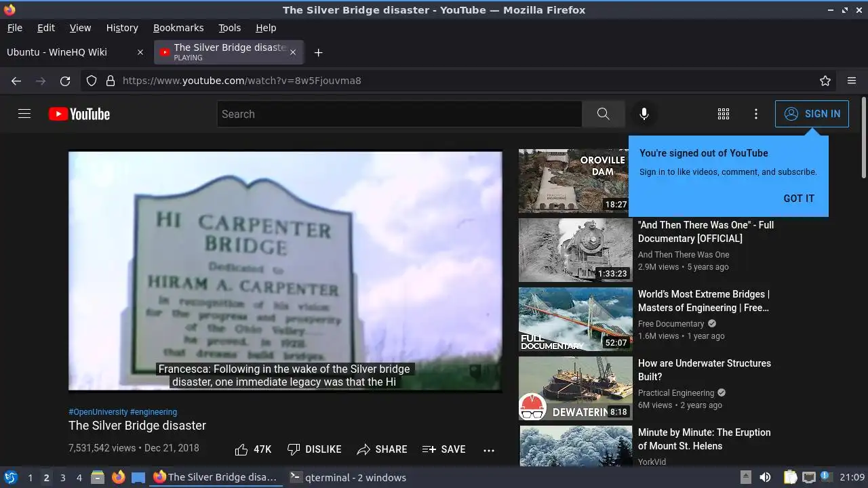Close the Ubuntu - WineHQ Wiki tab
868x488 pixels.
click(x=140, y=52)
